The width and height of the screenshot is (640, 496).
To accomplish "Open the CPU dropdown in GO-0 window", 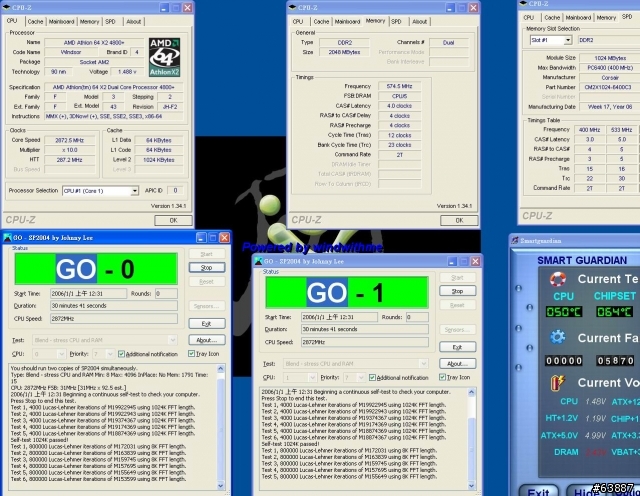I will click(61, 354).
